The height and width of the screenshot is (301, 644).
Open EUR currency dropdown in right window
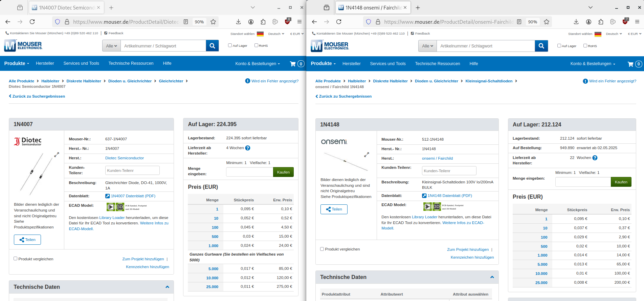pyautogui.click(x=635, y=34)
